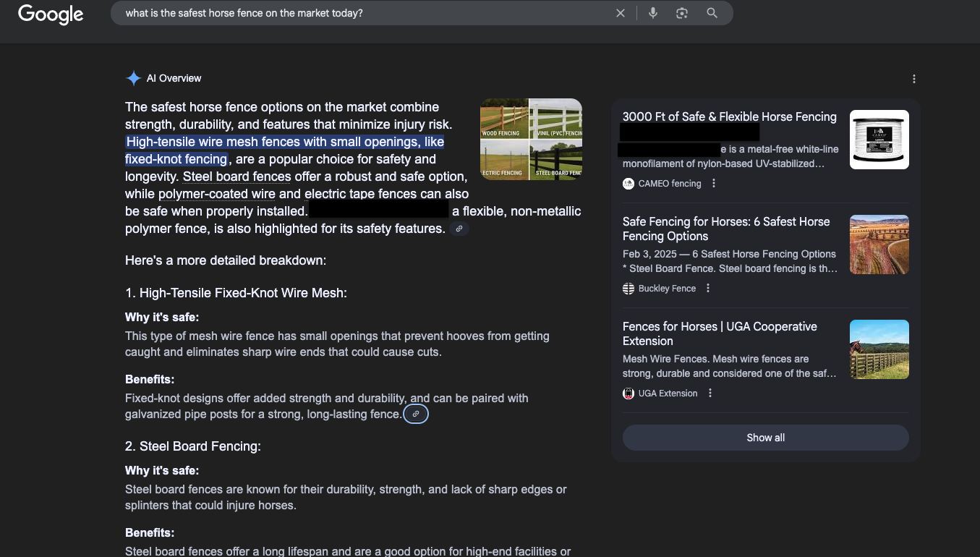
Task: Open options for the UGA Extension source
Action: (x=710, y=393)
